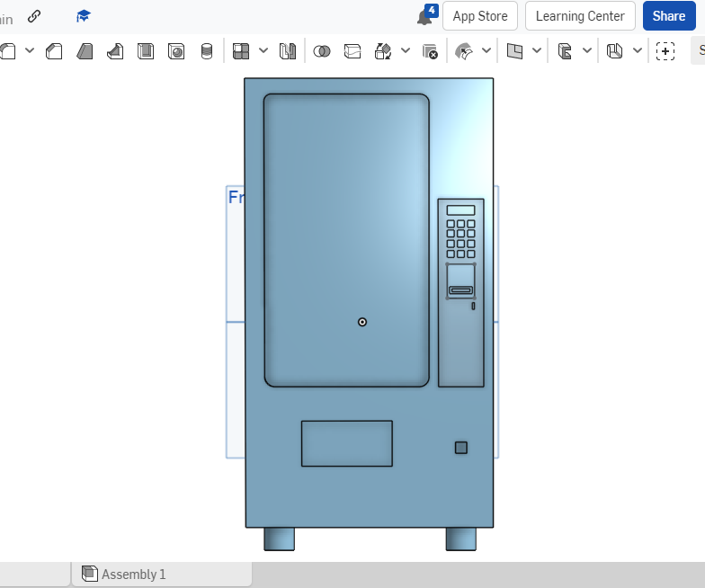Click the Share button
The image size is (705, 588).
click(669, 16)
